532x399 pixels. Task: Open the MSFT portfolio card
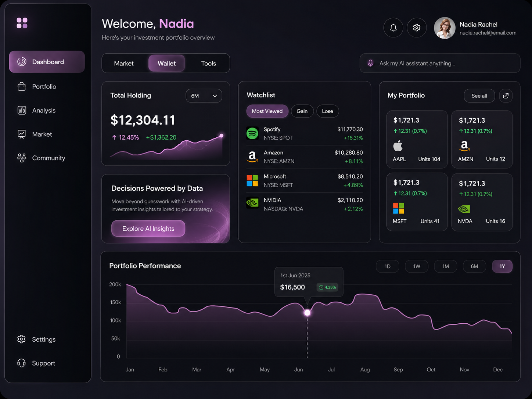(x=417, y=202)
